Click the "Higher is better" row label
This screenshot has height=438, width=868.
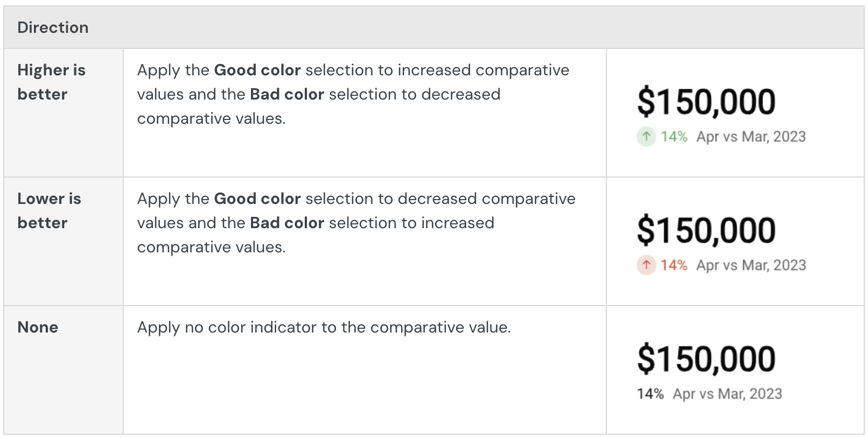click(x=51, y=82)
